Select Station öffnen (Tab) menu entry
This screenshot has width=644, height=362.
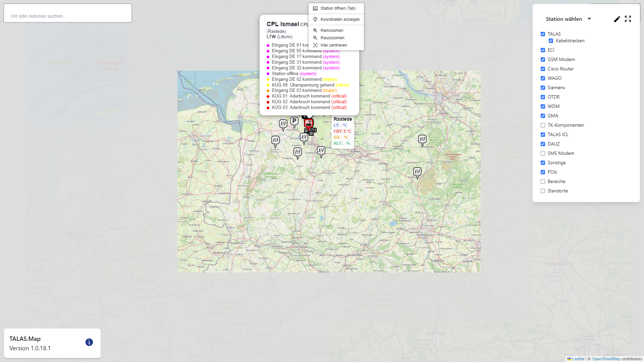338,8
